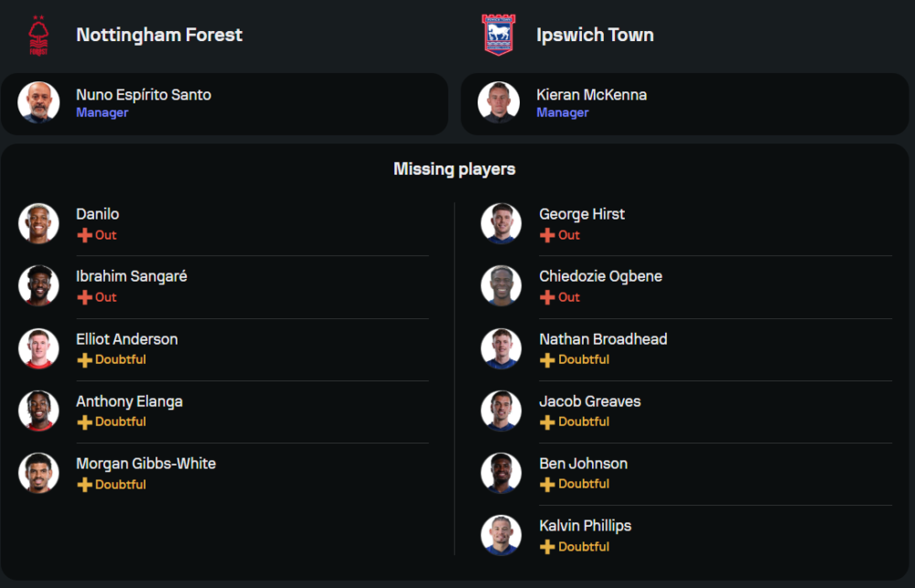Click the yellow Doubtful icon under Anthony Elanga
The image size is (915, 588).
click(x=84, y=422)
